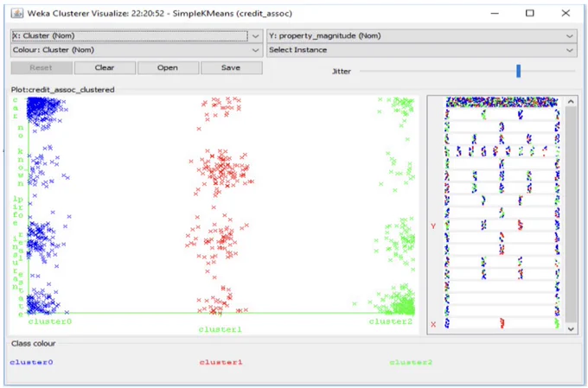This screenshot has width=588, height=388.
Task: Adjust the Jitter slider handle
Action: pyautogui.click(x=518, y=71)
